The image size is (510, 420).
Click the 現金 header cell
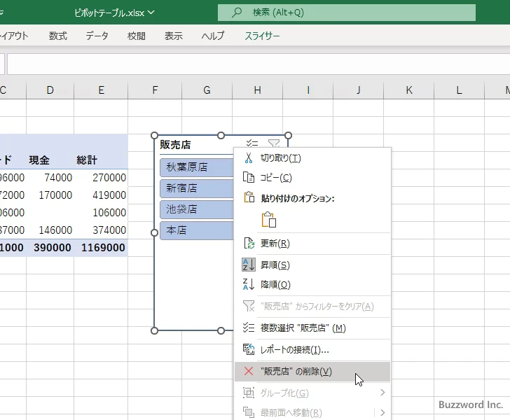coord(50,160)
